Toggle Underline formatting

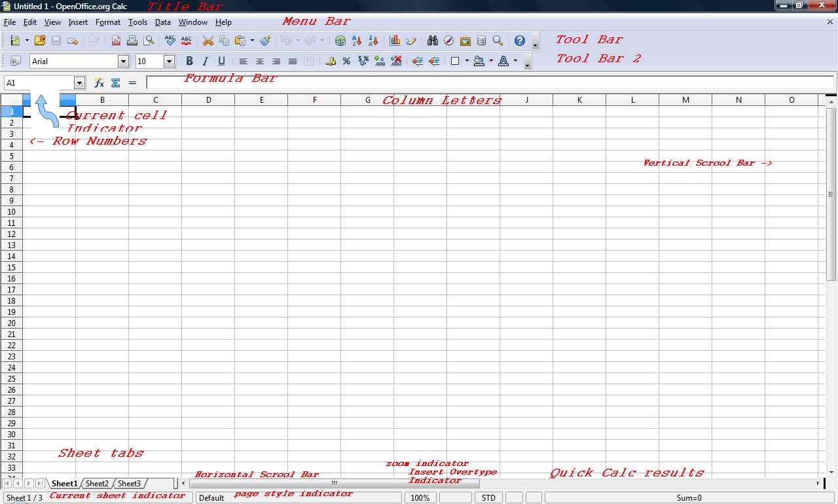[x=222, y=61]
